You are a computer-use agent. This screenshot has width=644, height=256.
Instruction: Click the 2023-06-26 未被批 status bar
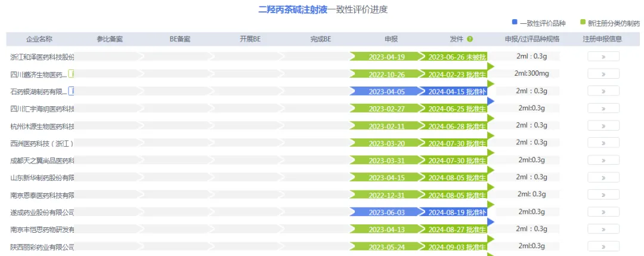[454, 57]
